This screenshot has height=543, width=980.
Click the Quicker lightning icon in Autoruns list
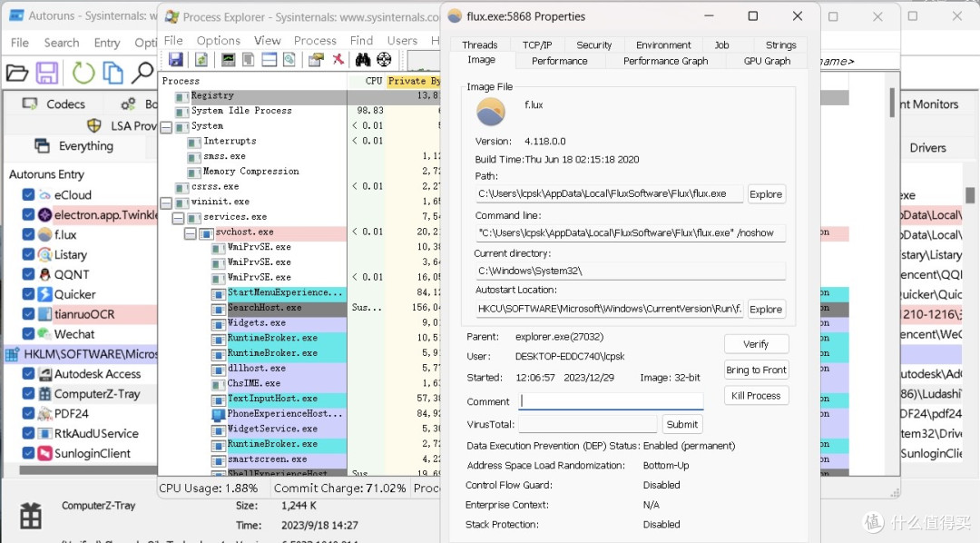[x=45, y=294]
